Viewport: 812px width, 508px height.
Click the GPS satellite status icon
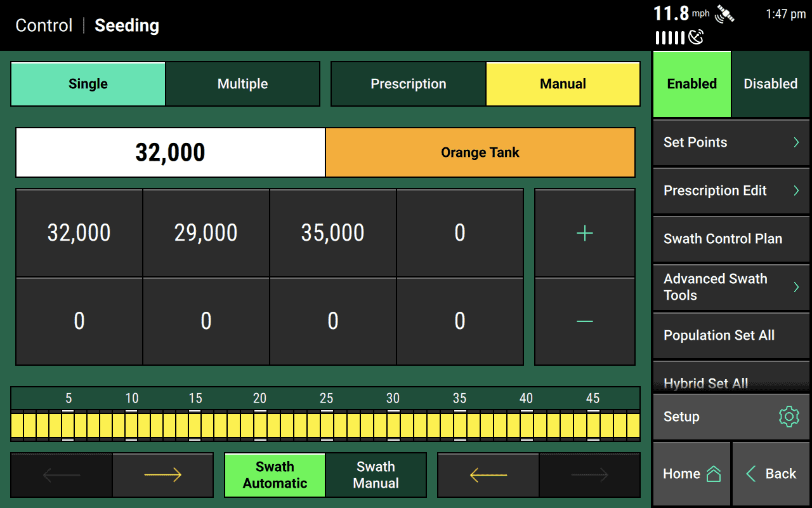724,14
